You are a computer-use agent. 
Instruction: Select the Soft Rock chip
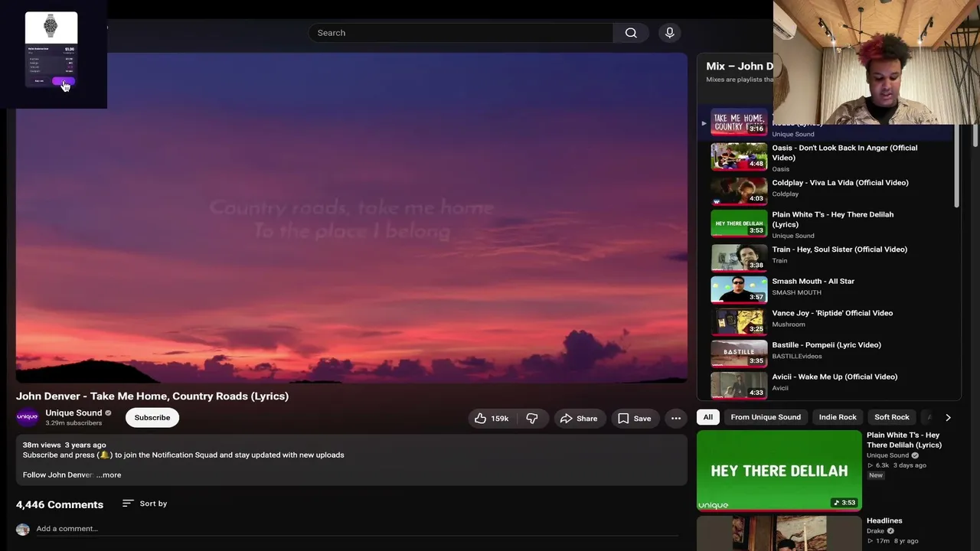coord(892,417)
